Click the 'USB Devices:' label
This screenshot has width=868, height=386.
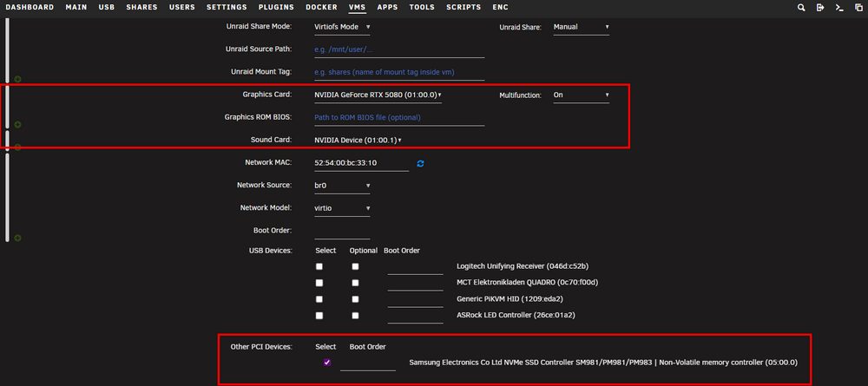[x=271, y=251]
